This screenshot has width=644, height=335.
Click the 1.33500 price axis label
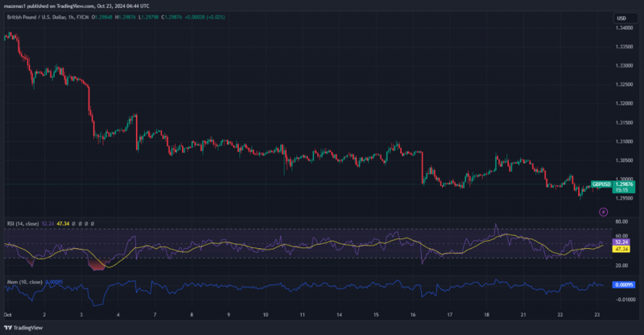(624, 47)
